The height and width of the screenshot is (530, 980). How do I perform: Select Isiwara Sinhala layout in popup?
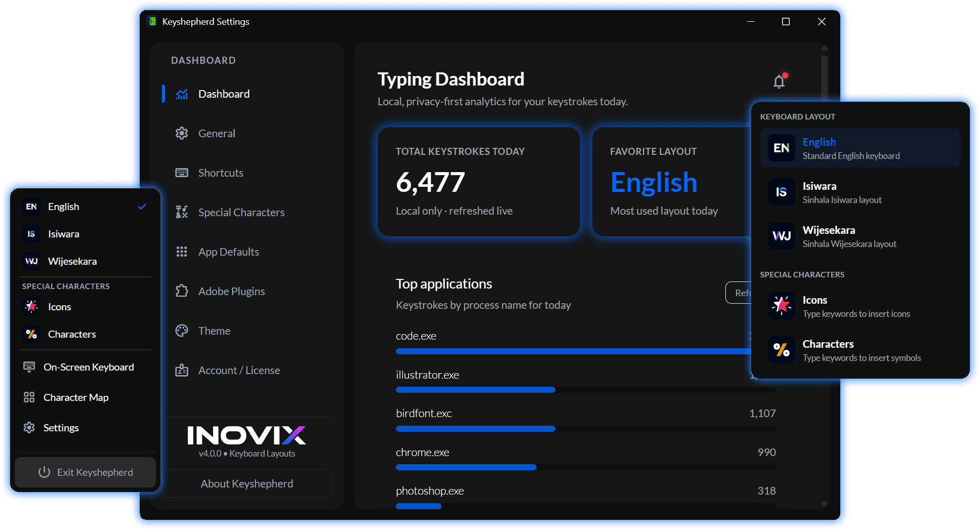pyautogui.click(x=861, y=192)
